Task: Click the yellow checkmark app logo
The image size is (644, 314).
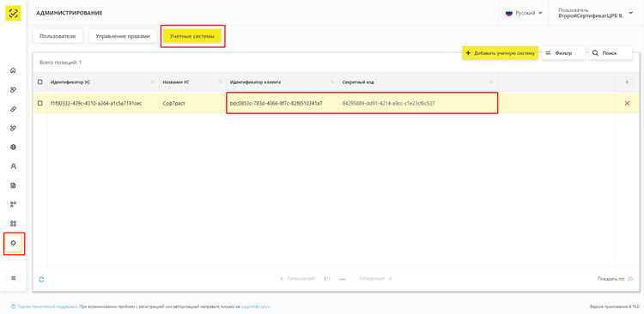Action: 14,14
